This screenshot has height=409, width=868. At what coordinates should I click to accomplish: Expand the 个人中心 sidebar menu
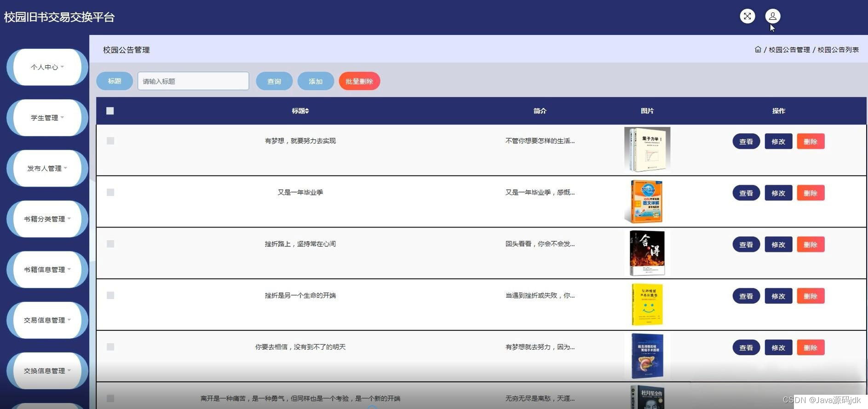coord(47,67)
